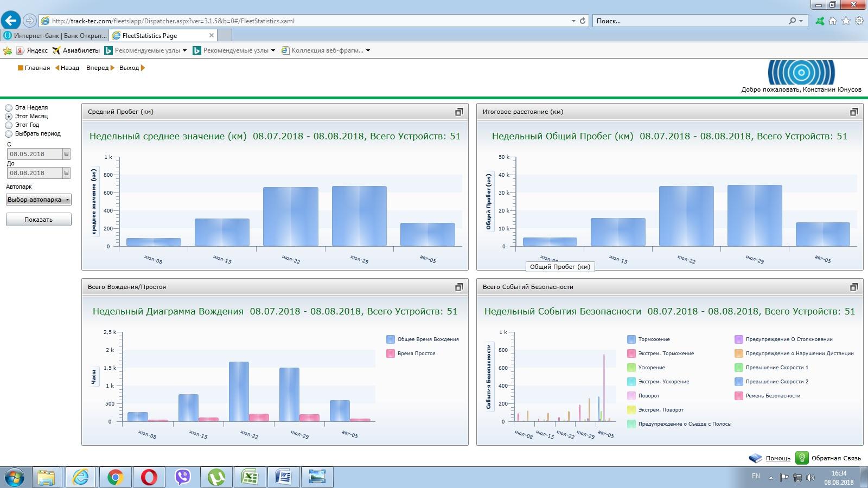The height and width of the screenshot is (488, 868).
Task: Maximize the Всего Вождения/Простоя panel
Action: click(459, 287)
